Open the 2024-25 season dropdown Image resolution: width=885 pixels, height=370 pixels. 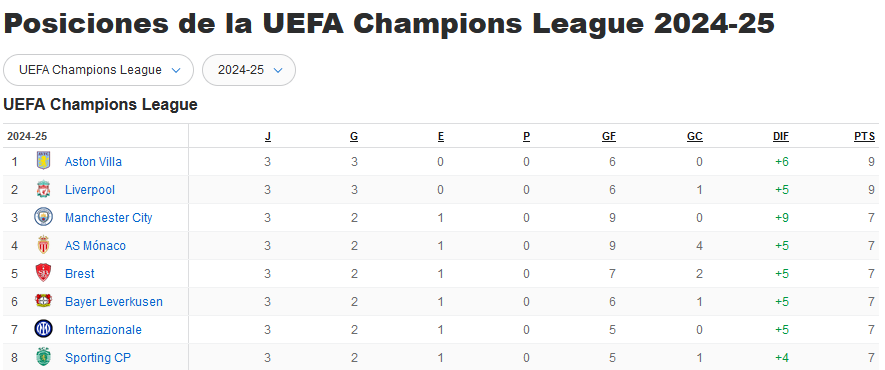249,70
